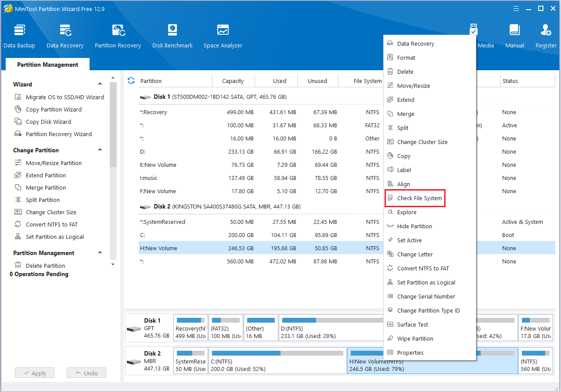Select Wipe Partition from context menu
This screenshot has height=392, width=561.
(415, 339)
